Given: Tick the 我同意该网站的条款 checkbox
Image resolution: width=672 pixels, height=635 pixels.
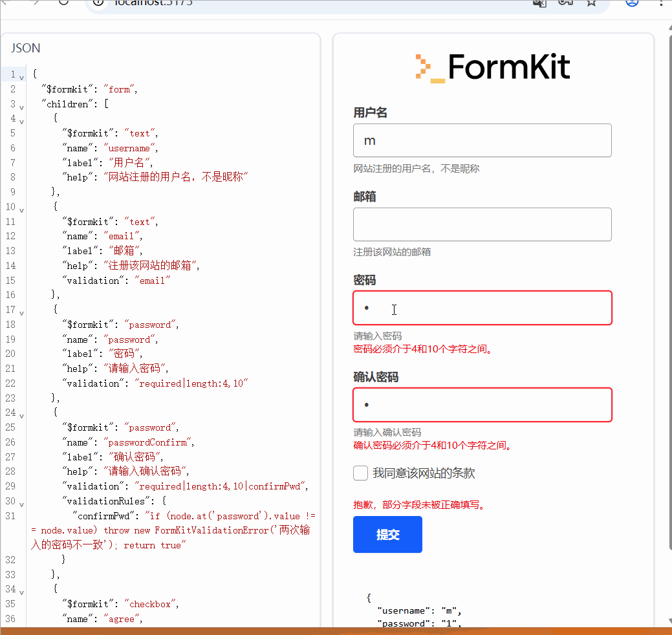Looking at the screenshot, I should (360, 473).
